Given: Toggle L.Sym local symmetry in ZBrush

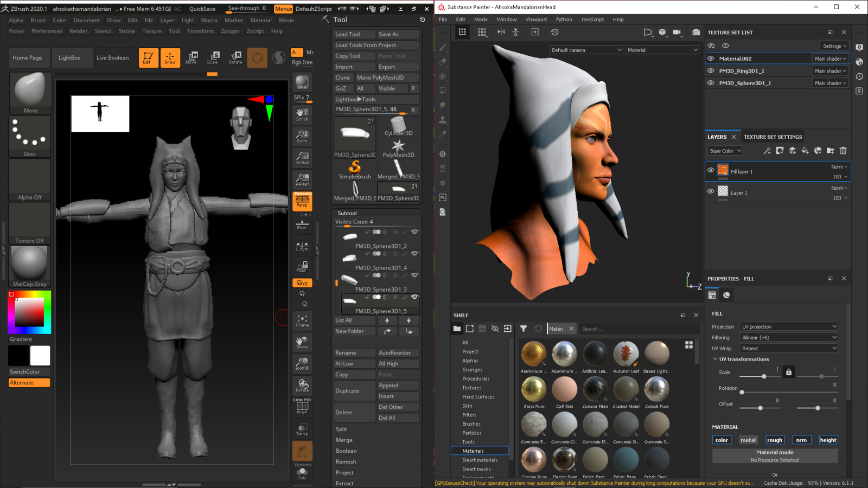Looking at the screenshot, I should 302,246.
